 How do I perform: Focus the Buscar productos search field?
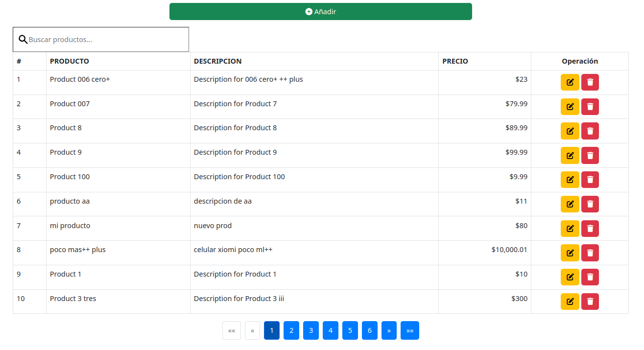[x=101, y=40]
